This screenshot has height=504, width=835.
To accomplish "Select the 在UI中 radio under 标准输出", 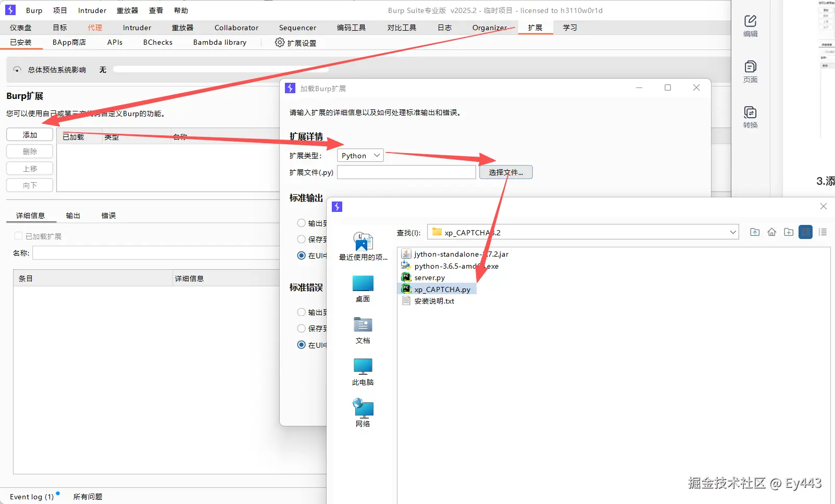I will tap(302, 256).
